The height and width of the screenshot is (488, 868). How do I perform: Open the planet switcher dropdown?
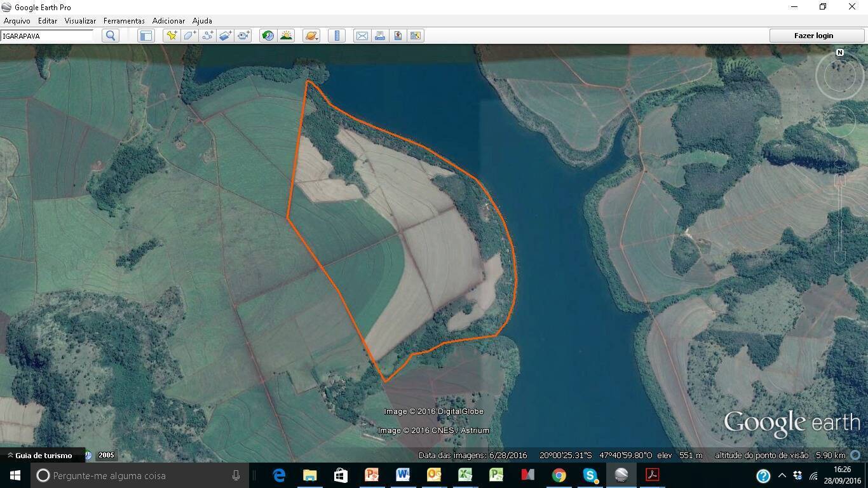click(x=311, y=36)
